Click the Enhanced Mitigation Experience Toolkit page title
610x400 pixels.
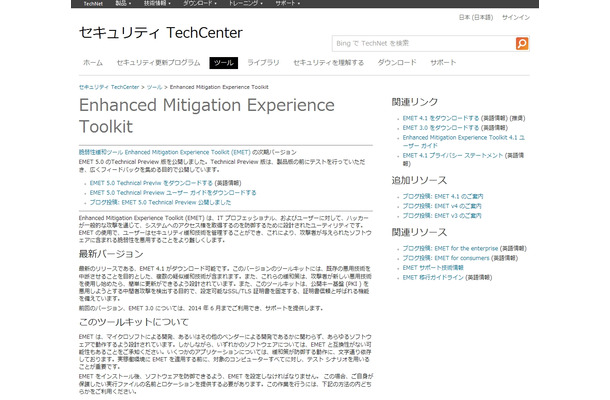tap(207, 116)
